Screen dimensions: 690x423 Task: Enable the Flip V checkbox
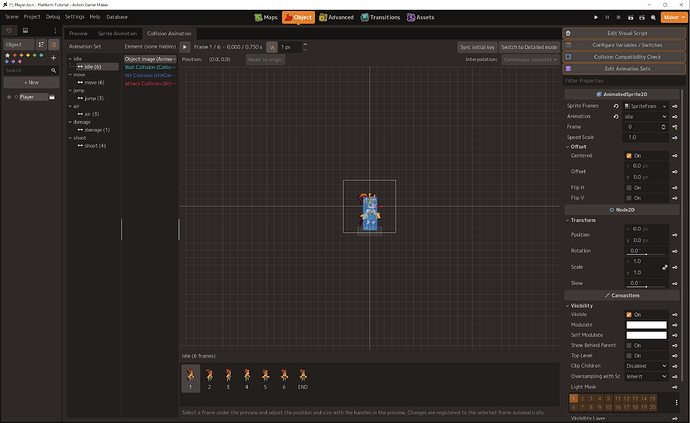click(629, 198)
